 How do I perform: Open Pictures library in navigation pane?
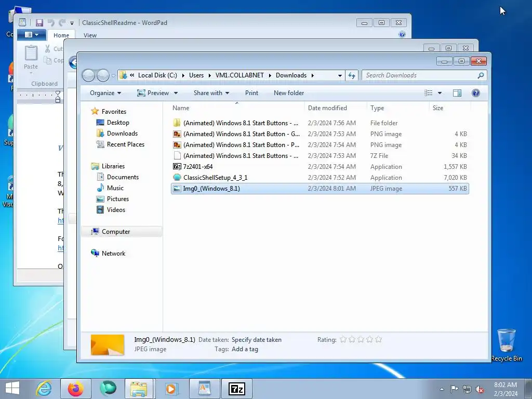click(118, 199)
